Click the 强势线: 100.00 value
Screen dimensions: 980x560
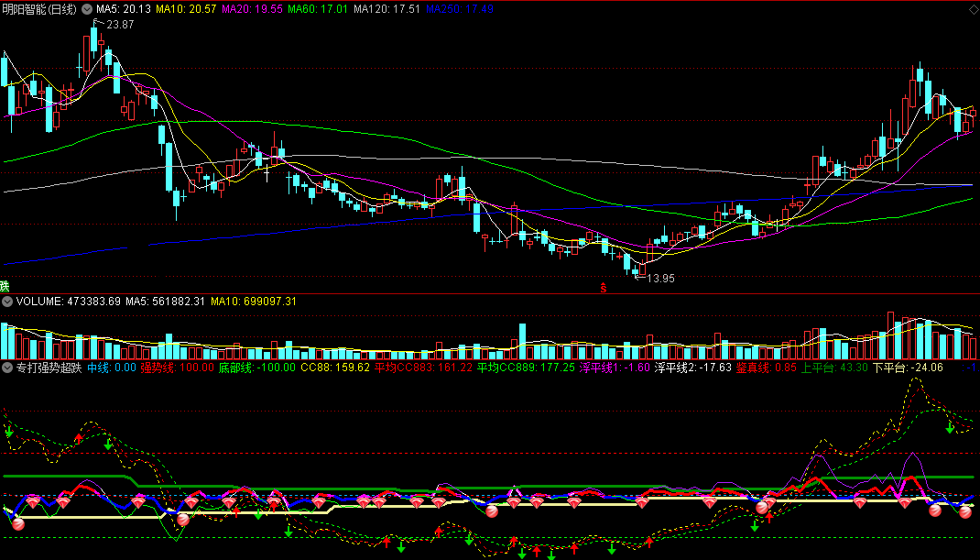coord(177,368)
